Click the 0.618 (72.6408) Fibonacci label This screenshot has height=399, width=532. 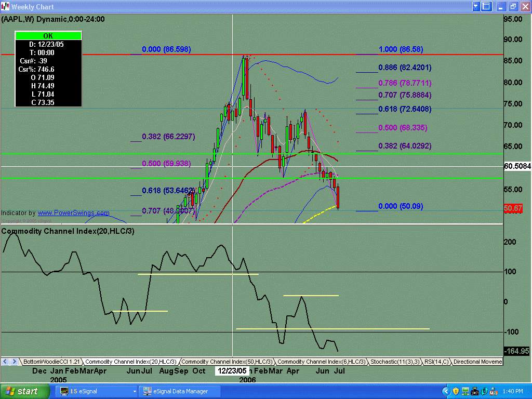pyautogui.click(x=405, y=109)
